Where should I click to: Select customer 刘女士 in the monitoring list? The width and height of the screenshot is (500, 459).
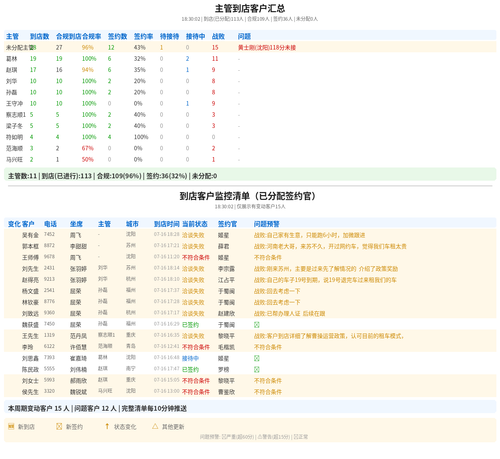click(30, 381)
